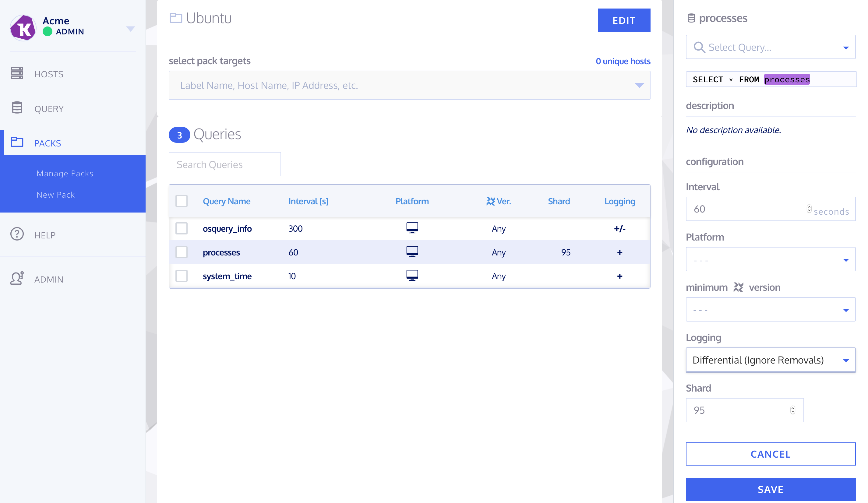
Task: Toggle the checkbox for osquery_info query
Action: click(x=182, y=229)
